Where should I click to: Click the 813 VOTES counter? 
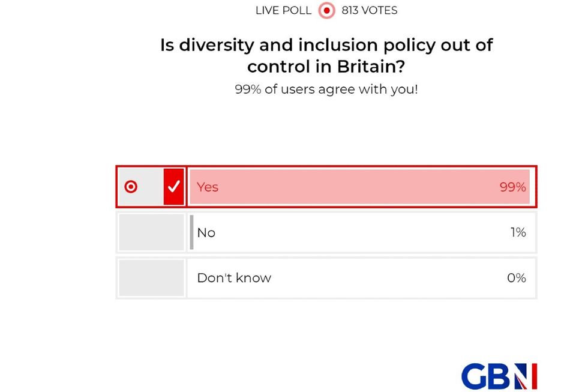(x=369, y=10)
